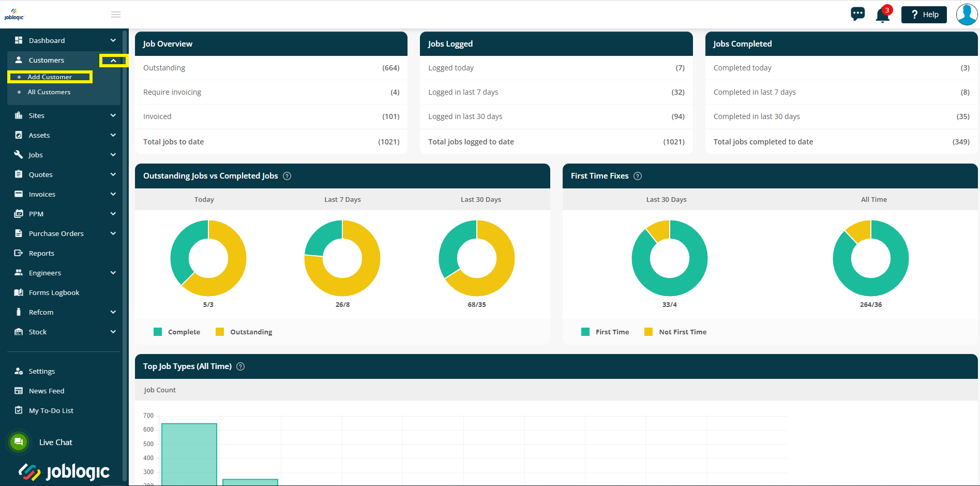Select All Customers submenu item

coord(49,92)
